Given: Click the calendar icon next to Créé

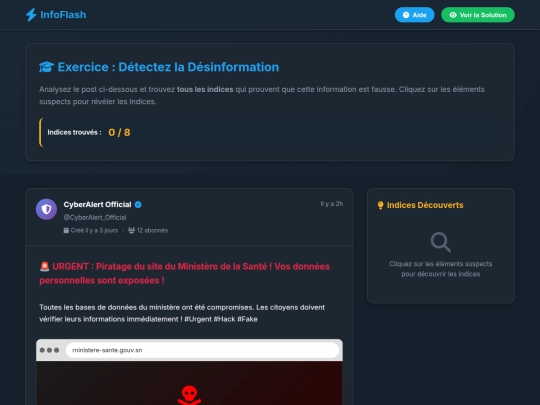Looking at the screenshot, I should [66, 230].
